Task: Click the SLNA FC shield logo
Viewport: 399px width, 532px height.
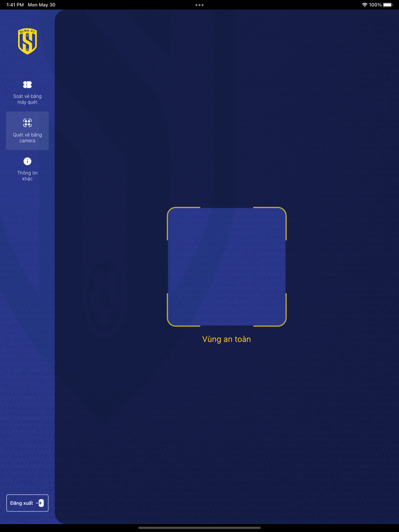Action: pyautogui.click(x=27, y=41)
